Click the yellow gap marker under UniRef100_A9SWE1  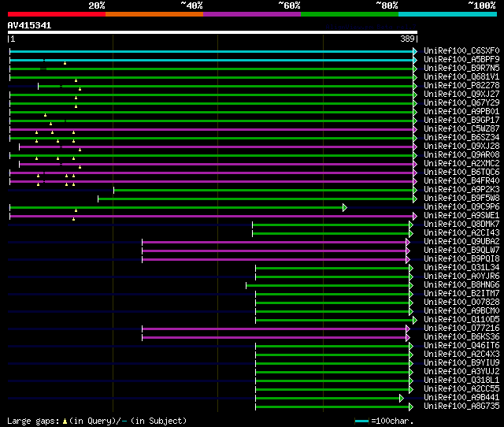(73, 219)
